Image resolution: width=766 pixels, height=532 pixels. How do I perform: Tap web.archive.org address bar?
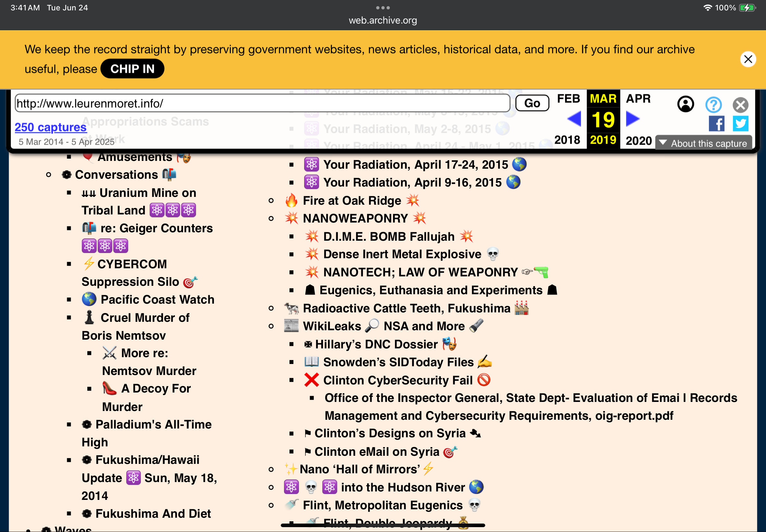383,20
